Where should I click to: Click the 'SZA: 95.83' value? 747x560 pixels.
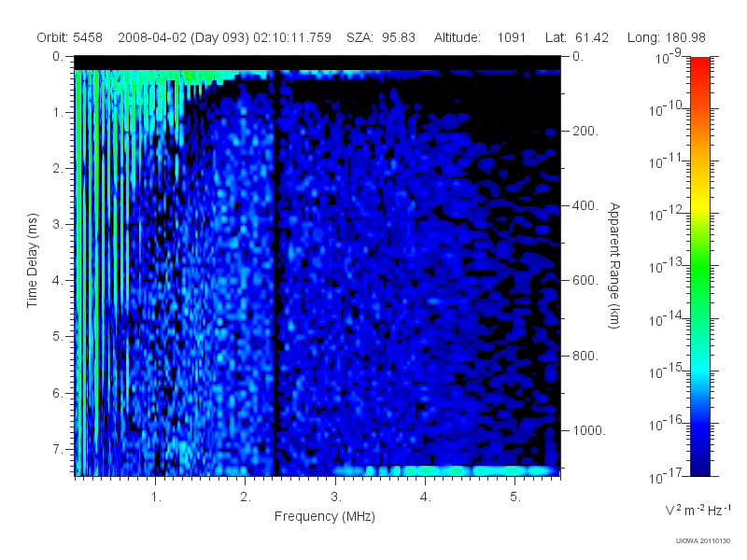pyautogui.click(x=381, y=37)
